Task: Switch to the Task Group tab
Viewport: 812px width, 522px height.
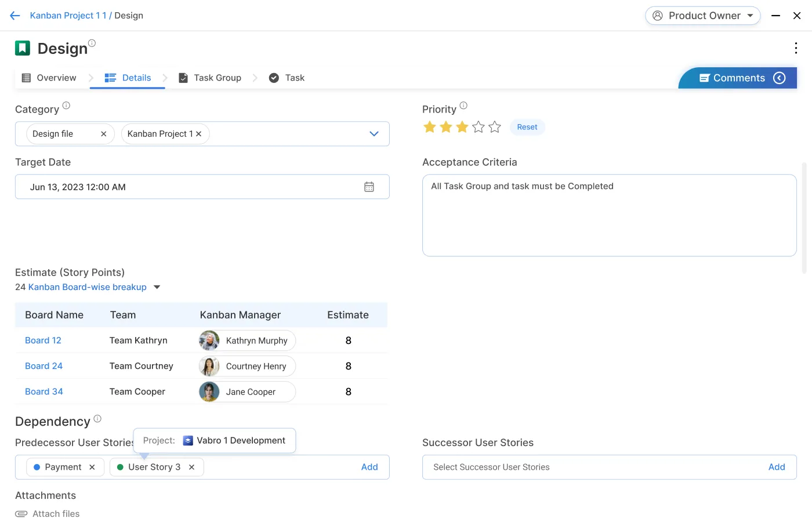Action: [x=217, y=77]
